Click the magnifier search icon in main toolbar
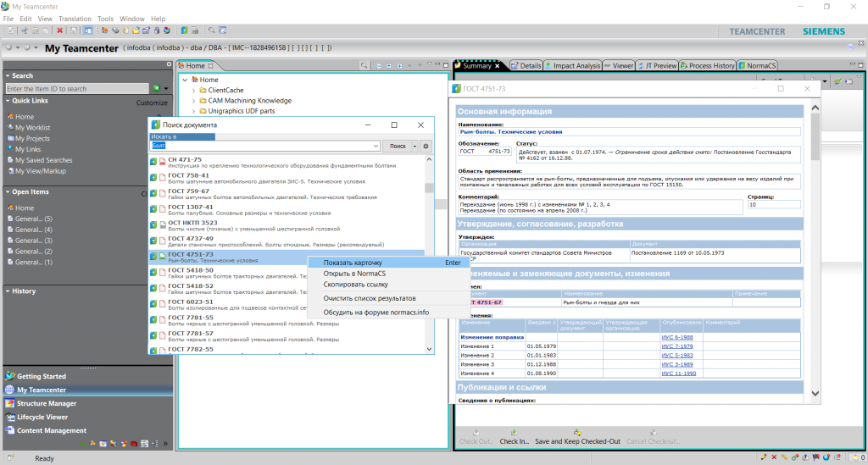The height and width of the screenshot is (465, 868). tap(211, 30)
